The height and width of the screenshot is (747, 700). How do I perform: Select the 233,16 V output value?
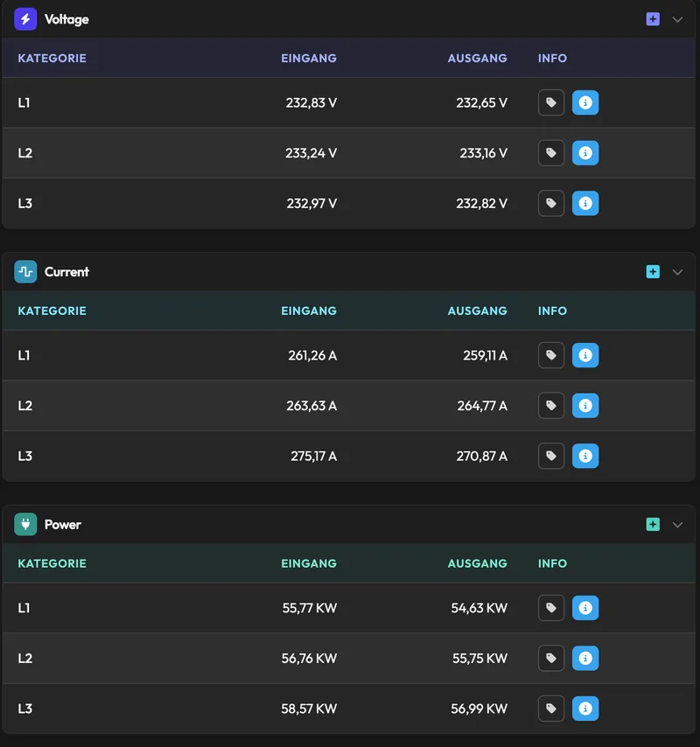click(x=483, y=153)
